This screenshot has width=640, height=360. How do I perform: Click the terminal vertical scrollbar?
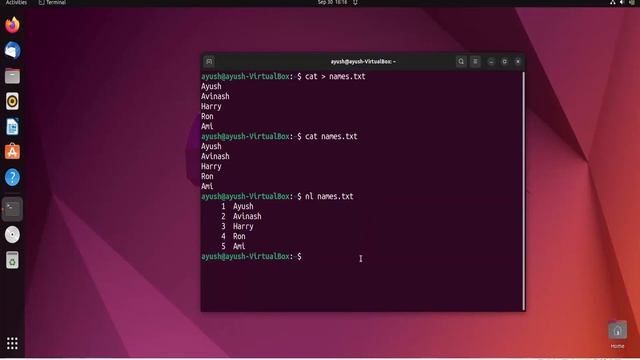(524, 191)
